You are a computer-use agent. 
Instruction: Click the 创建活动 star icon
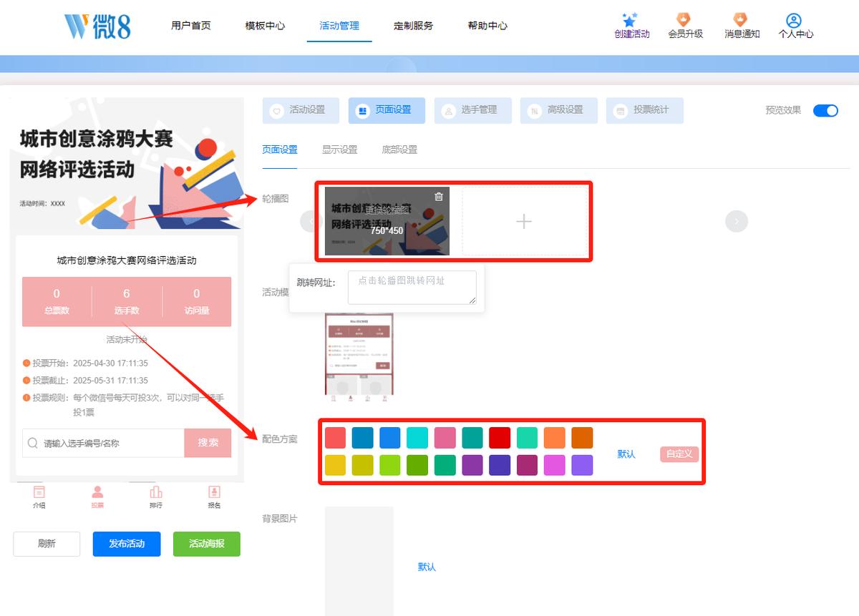click(630, 20)
